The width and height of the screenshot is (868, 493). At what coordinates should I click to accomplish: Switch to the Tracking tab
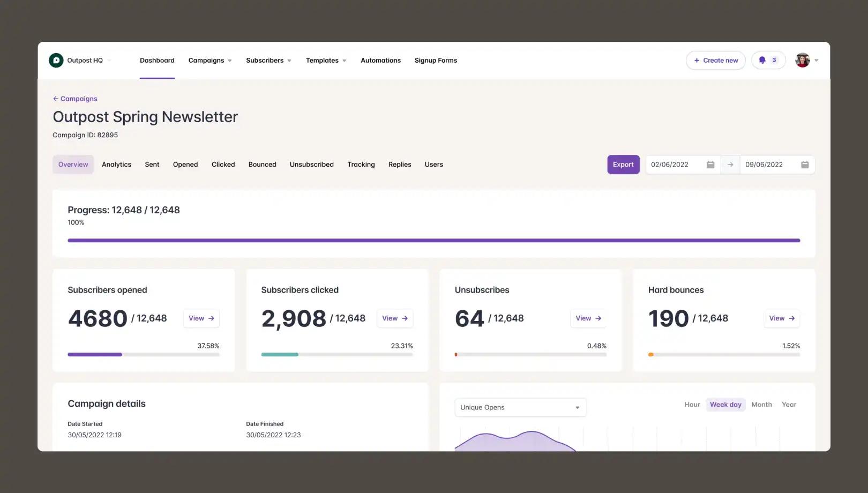click(361, 165)
